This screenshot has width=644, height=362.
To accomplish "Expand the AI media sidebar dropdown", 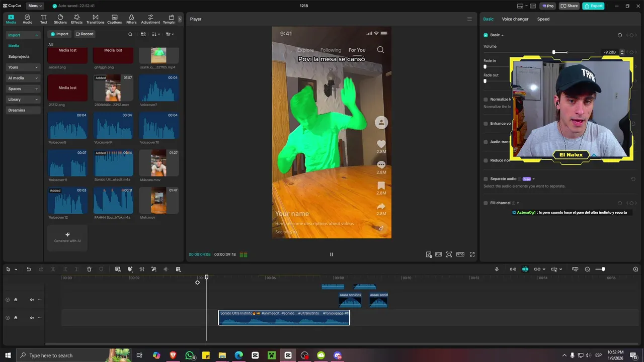I will click(23, 78).
